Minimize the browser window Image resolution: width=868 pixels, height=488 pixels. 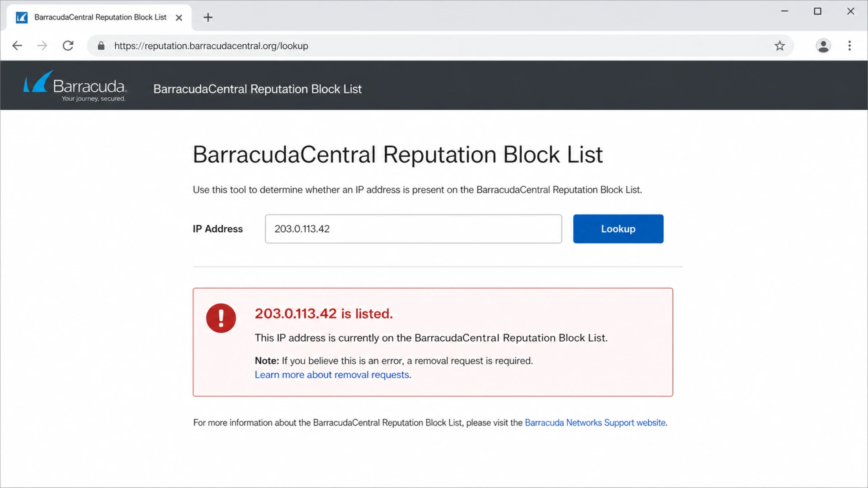click(784, 11)
